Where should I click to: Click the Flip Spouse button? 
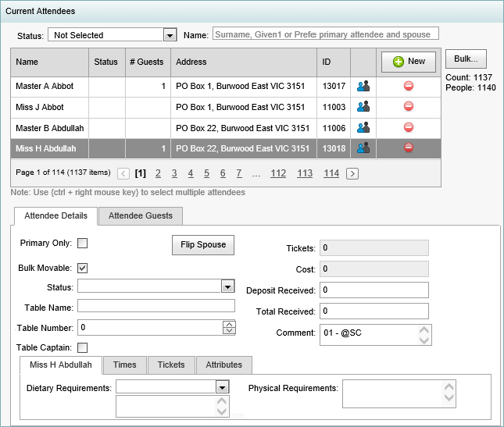point(203,245)
